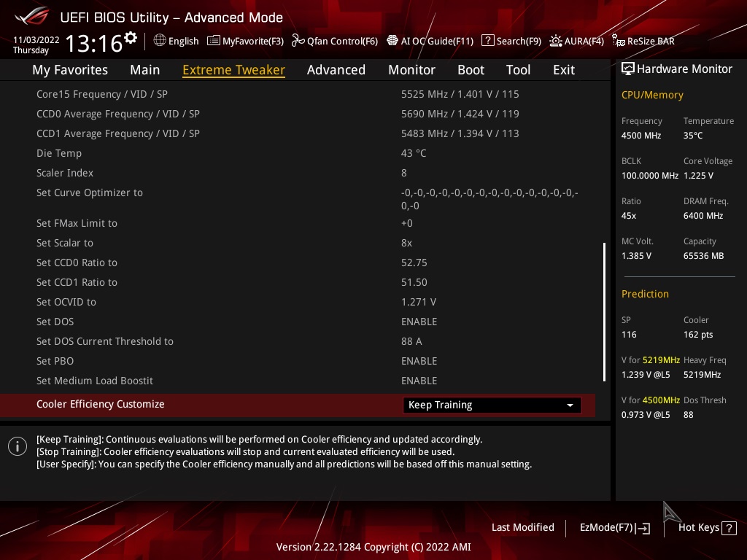Click the ROG logo icon
Screen dimensions: 747x560
(x=32, y=16)
